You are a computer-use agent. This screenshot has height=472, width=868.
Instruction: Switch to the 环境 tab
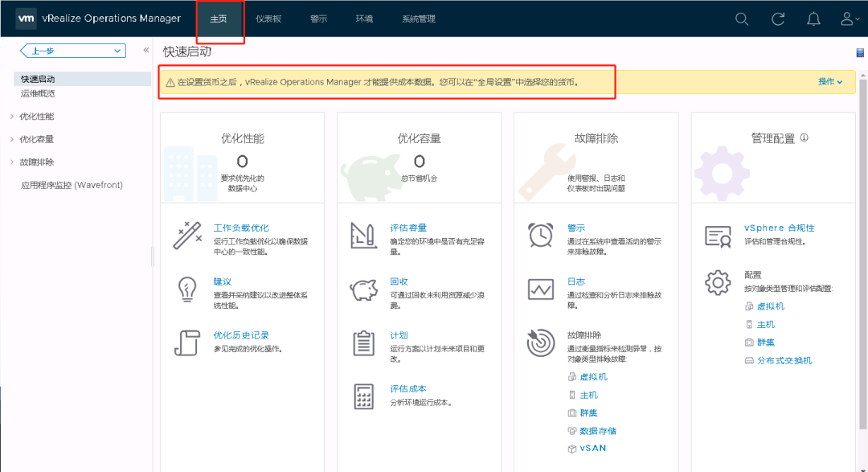(x=364, y=18)
